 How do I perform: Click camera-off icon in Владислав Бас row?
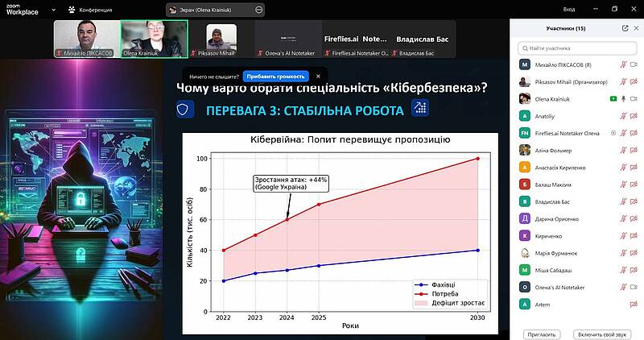tap(634, 201)
